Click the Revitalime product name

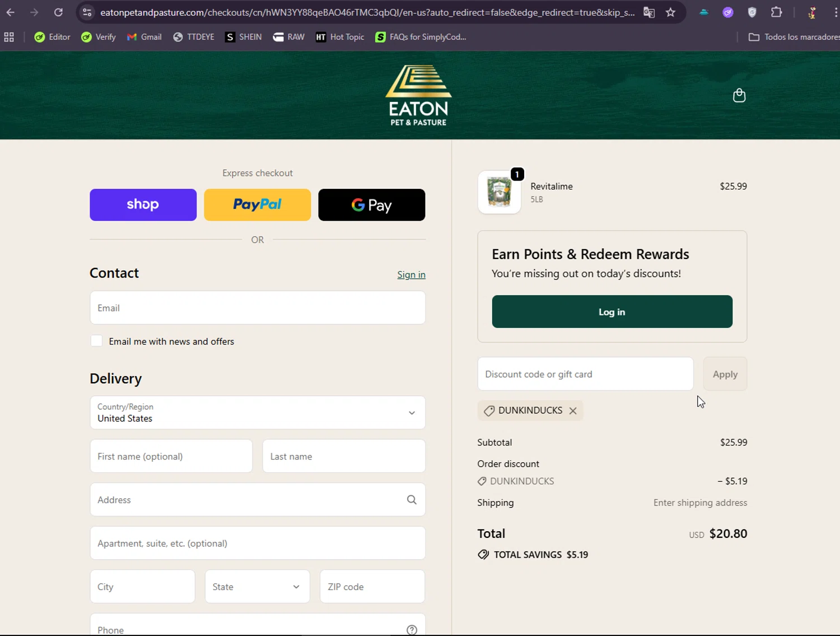(552, 186)
